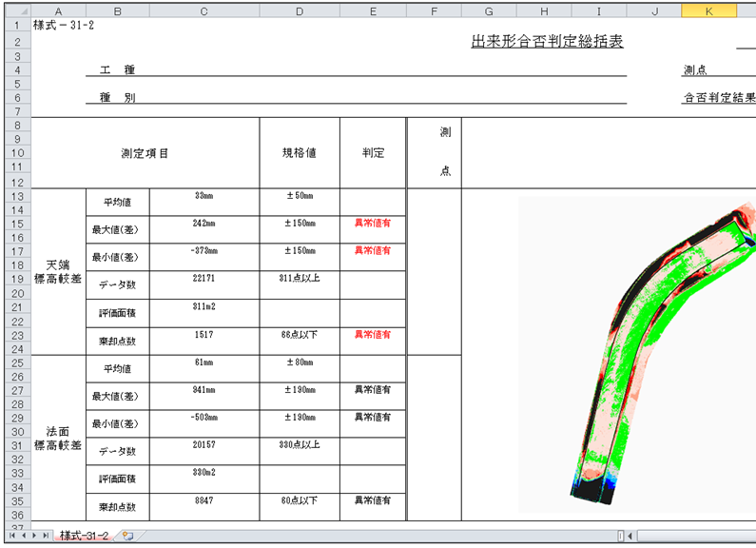This screenshot has height=548, width=756.
Task: Click the 規格値 header cell
Action: [300, 153]
